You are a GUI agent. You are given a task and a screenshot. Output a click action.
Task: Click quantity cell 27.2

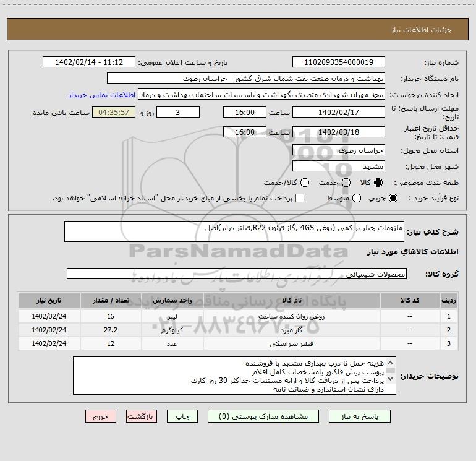[x=111, y=330]
